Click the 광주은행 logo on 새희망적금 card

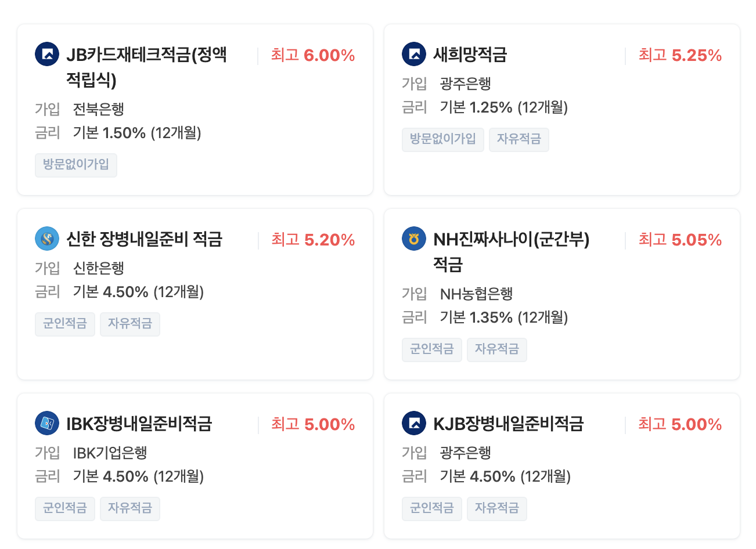pos(414,54)
